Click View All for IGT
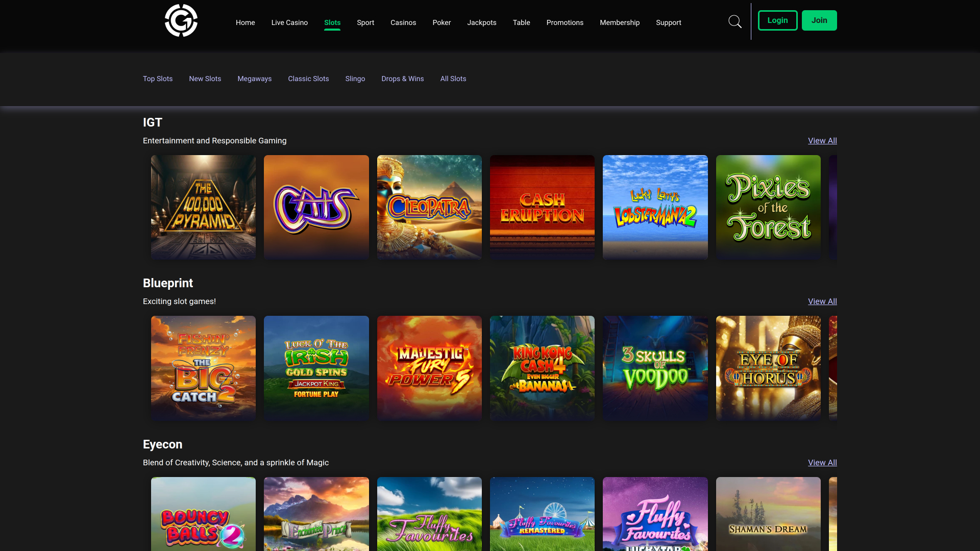 point(822,140)
